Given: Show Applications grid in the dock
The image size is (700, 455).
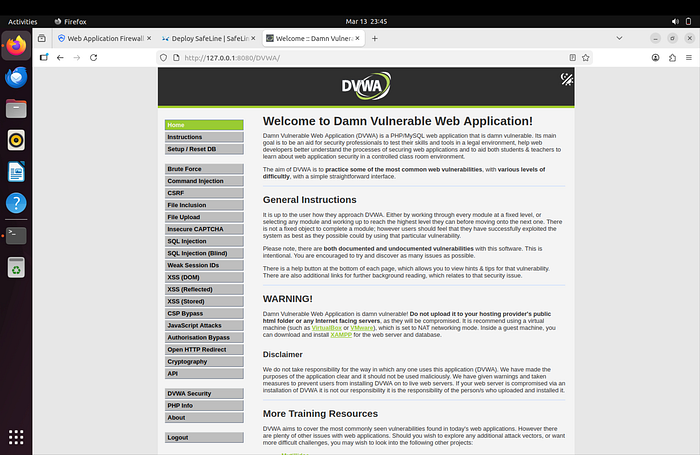Looking at the screenshot, I should click(x=16, y=437).
